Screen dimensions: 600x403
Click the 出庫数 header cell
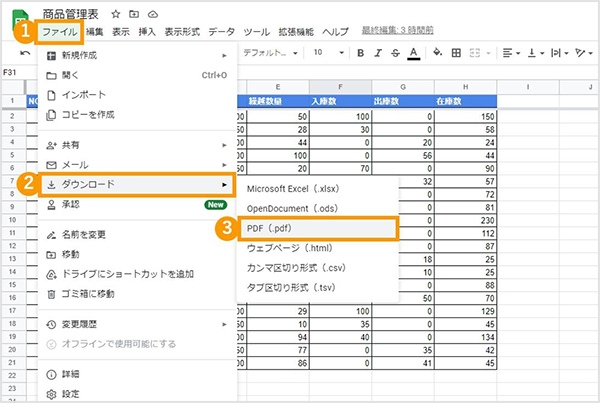(x=403, y=101)
